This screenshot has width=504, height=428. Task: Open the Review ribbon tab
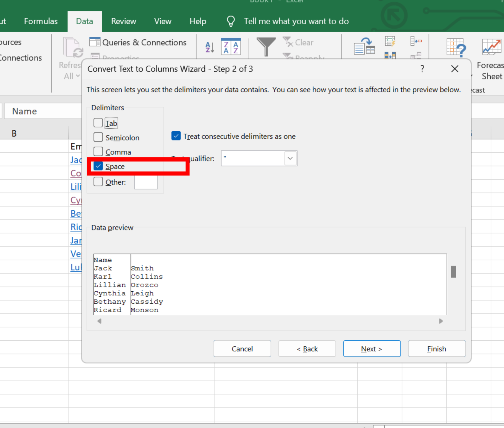123,21
